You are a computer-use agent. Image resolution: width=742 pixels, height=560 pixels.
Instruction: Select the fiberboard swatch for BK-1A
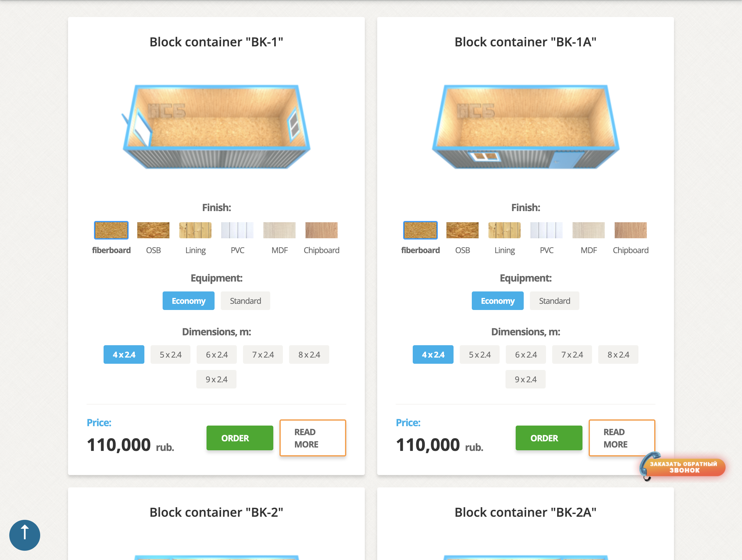pyautogui.click(x=420, y=230)
